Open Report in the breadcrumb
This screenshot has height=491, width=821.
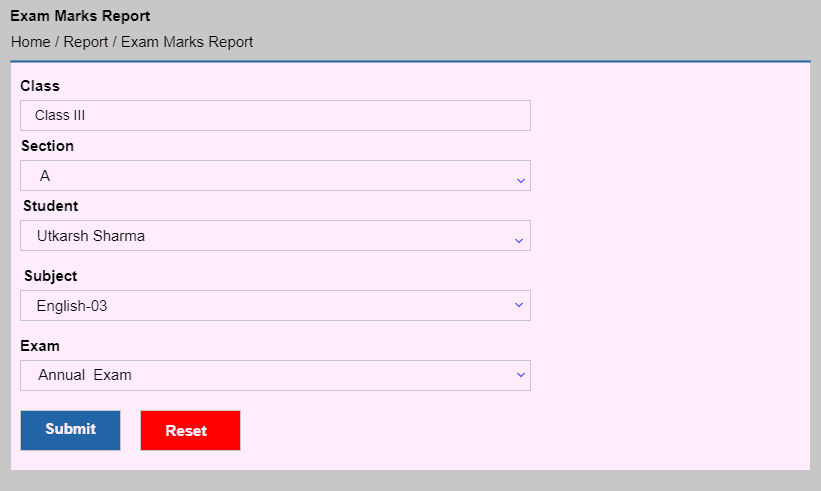(x=85, y=42)
